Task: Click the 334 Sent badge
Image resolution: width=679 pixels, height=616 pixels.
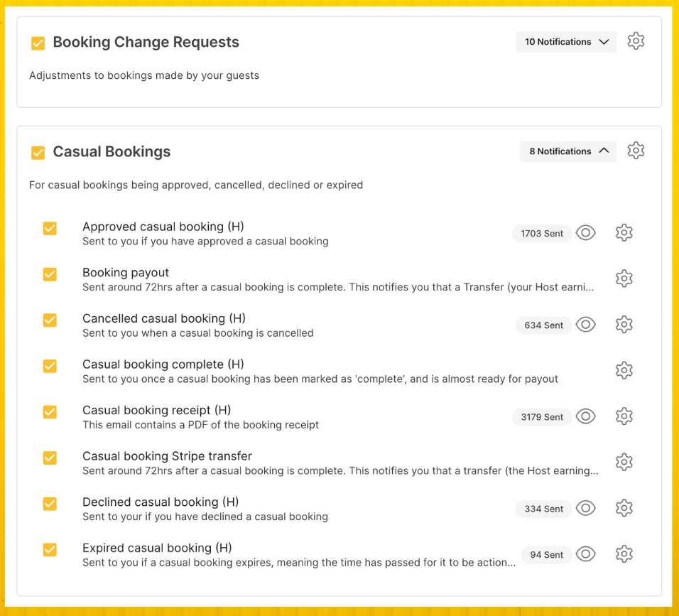Action: 543,509
